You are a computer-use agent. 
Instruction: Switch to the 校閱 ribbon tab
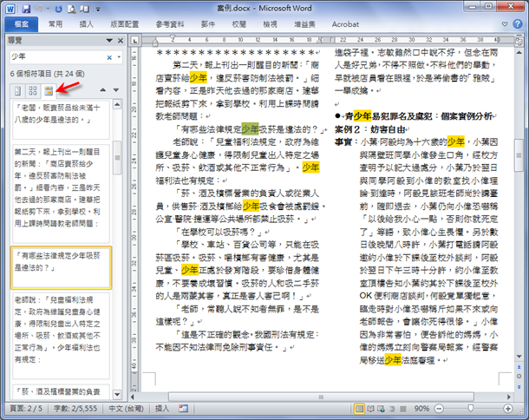[238, 24]
